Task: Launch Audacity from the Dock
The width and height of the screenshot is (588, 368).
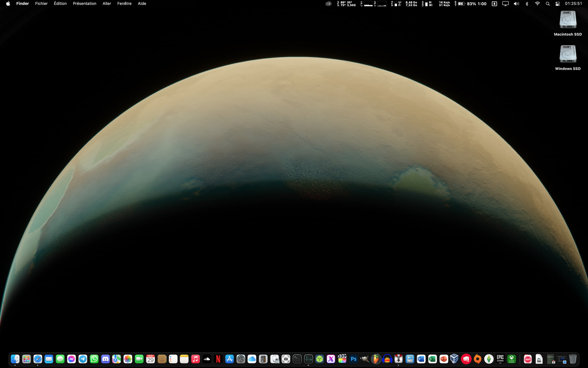Action: [x=387, y=359]
